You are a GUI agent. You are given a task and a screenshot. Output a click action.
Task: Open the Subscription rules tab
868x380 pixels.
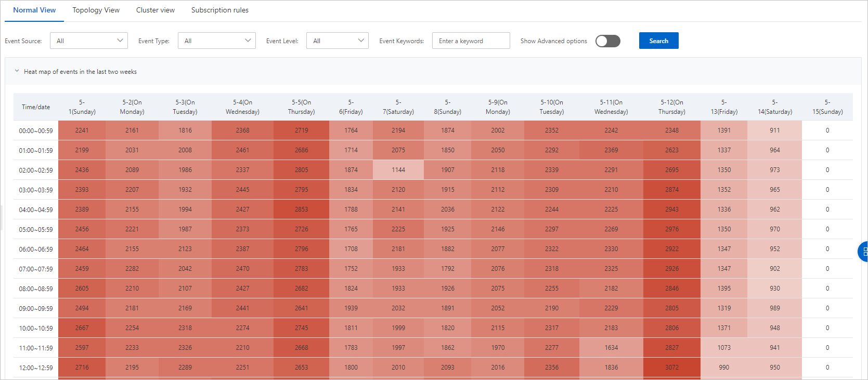pos(219,10)
